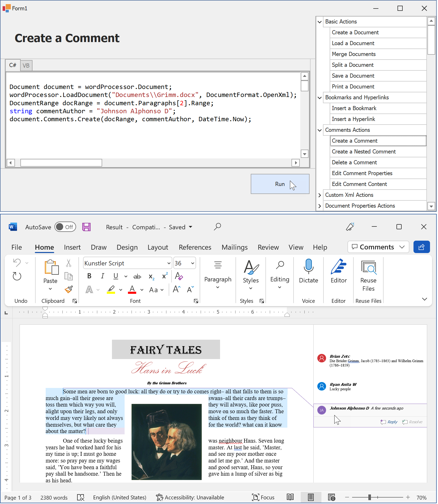The height and width of the screenshot is (504, 438).
Task: Apply Italic formatting
Action: 102,276
